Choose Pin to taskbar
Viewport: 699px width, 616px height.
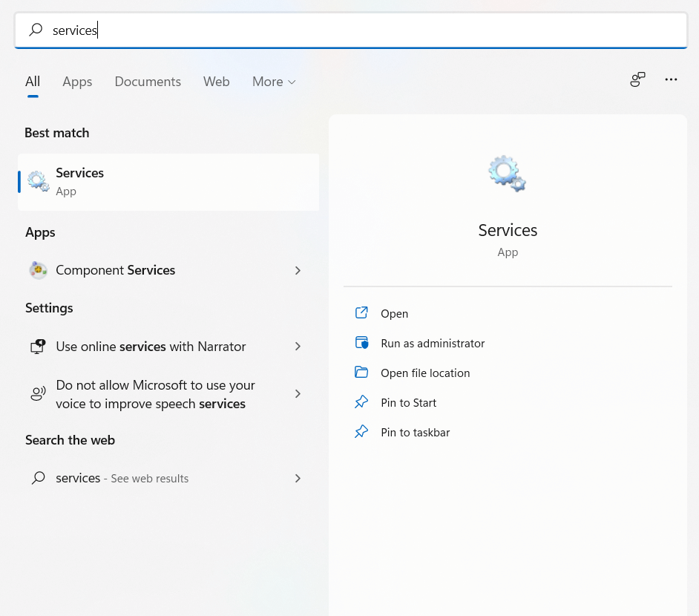point(415,433)
